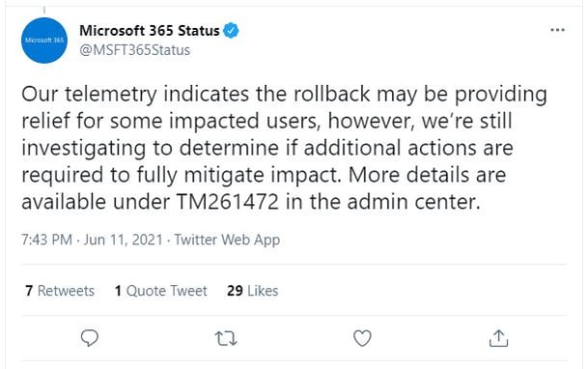The image size is (588, 369).
Task: Click the Twitter Web App source link
Action: pos(227,240)
